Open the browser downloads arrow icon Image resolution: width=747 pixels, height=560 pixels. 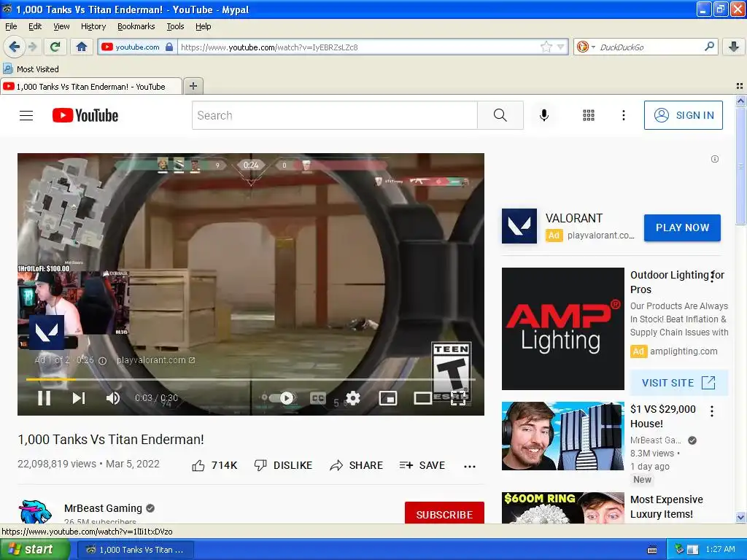[x=734, y=47]
